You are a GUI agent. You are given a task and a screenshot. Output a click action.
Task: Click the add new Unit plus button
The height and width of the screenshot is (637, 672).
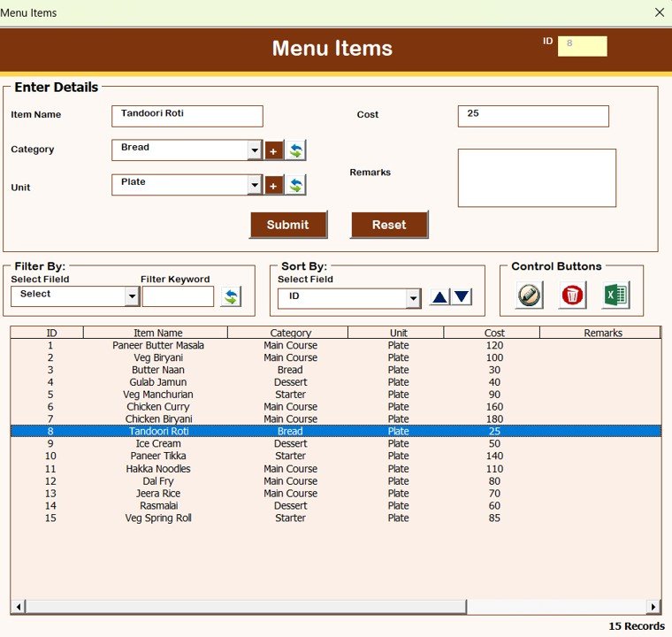click(x=273, y=185)
